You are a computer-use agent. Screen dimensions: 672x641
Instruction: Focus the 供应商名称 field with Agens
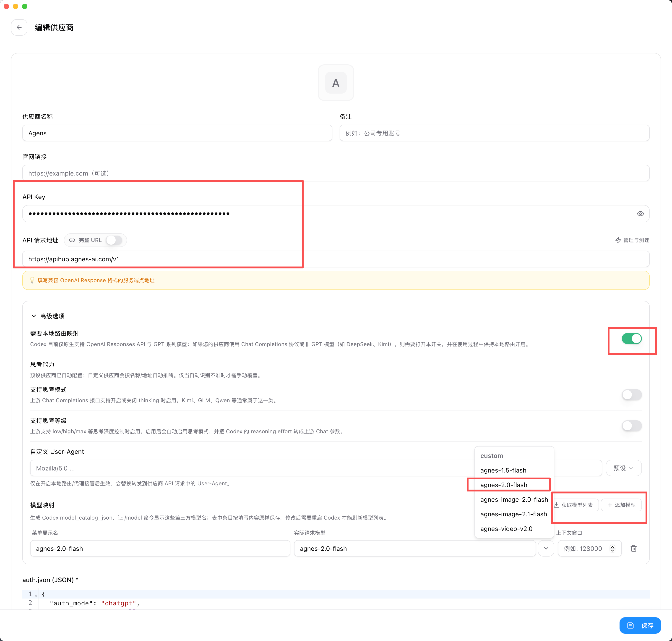click(x=177, y=133)
